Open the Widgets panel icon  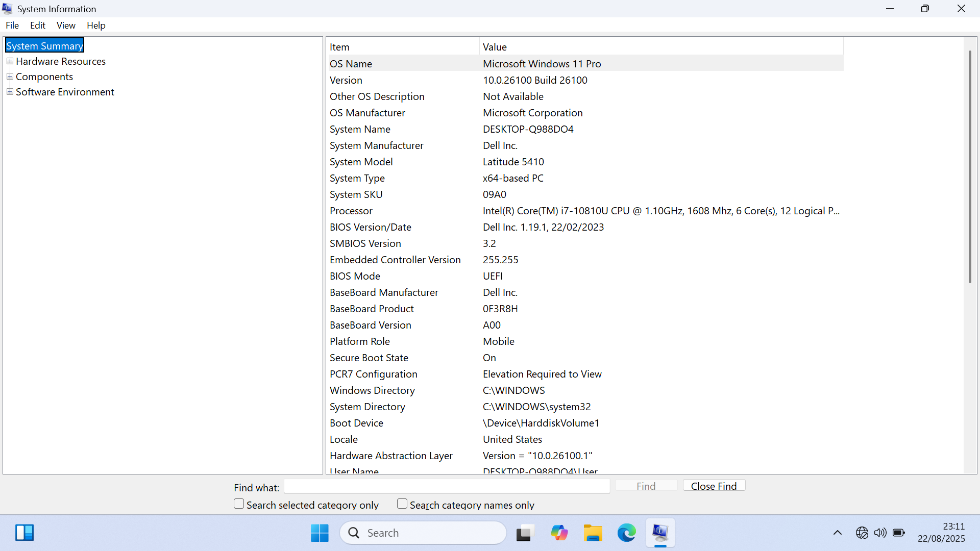click(x=24, y=533)
